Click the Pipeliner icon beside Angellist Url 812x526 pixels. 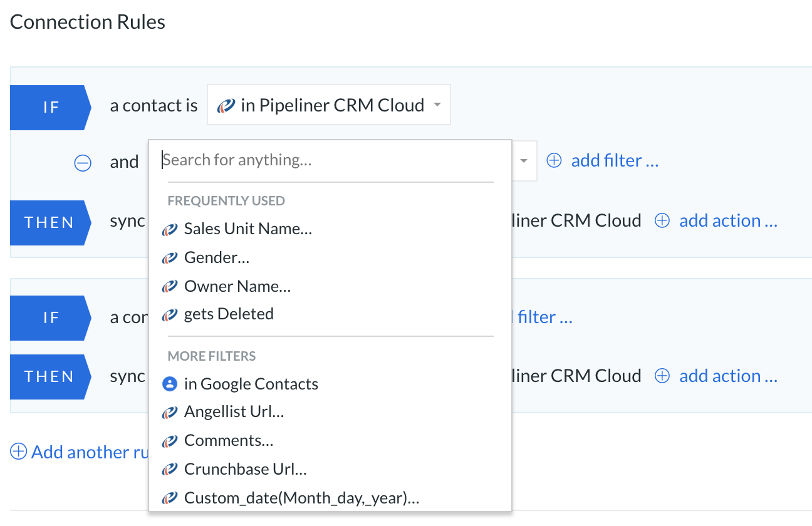click(x=169, y=413)
